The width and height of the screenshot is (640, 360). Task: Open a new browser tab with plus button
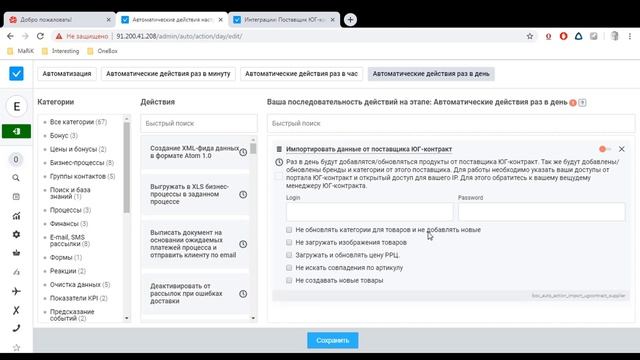coord(350,20)
